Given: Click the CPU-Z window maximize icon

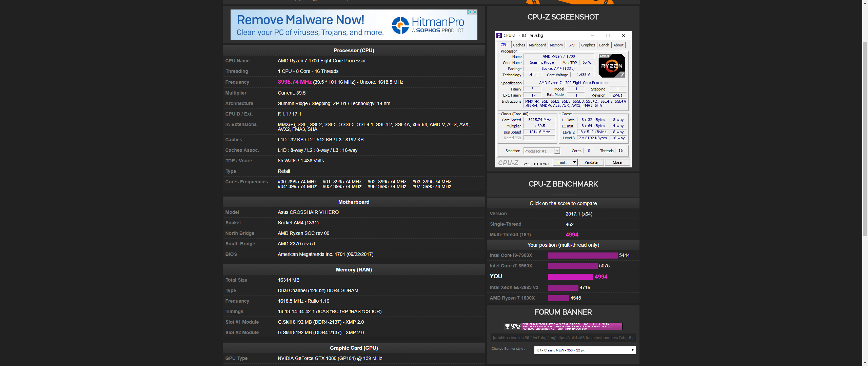Looking at the screenshot, I should 608,36.
